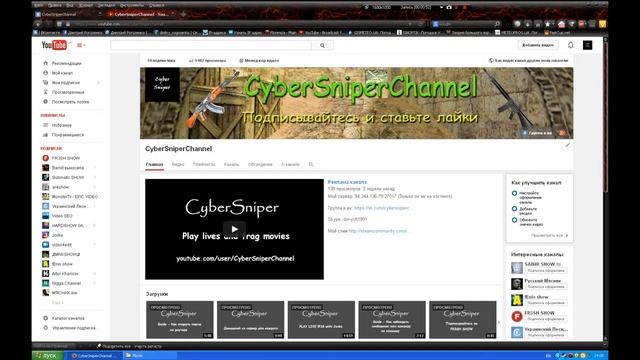The height and width of the screenshot is (360, 640).
Task: Switch to first browser tab
Action: point(67,14)
